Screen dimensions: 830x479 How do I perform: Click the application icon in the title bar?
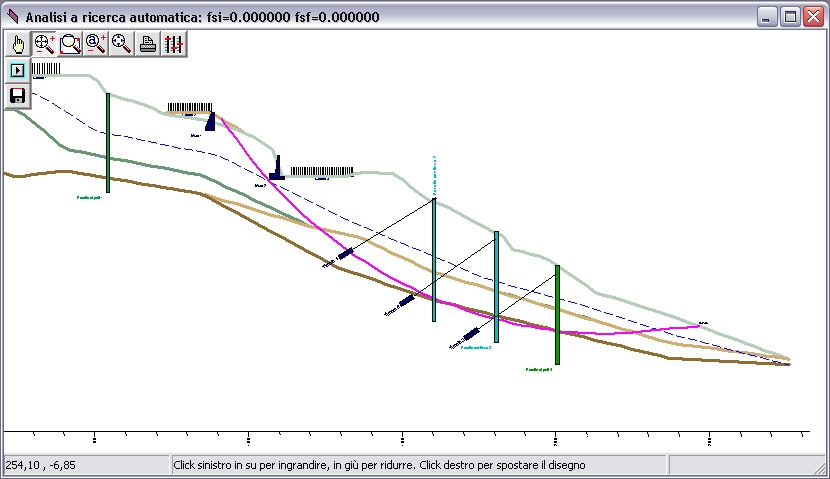pos(13,16)
